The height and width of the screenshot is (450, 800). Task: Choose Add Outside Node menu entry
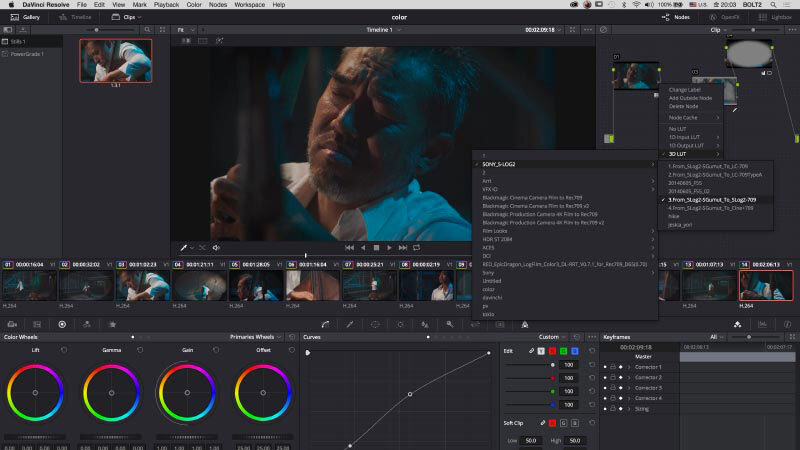tap(690, 98)
